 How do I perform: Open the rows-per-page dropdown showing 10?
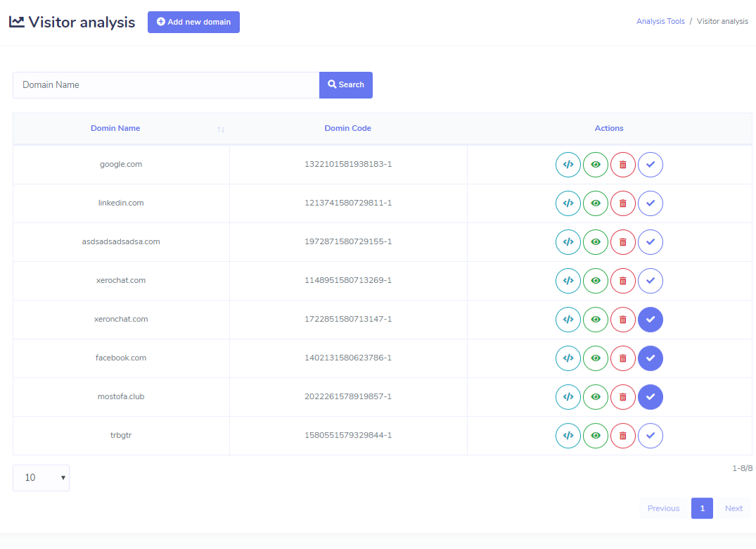[41, 478]
